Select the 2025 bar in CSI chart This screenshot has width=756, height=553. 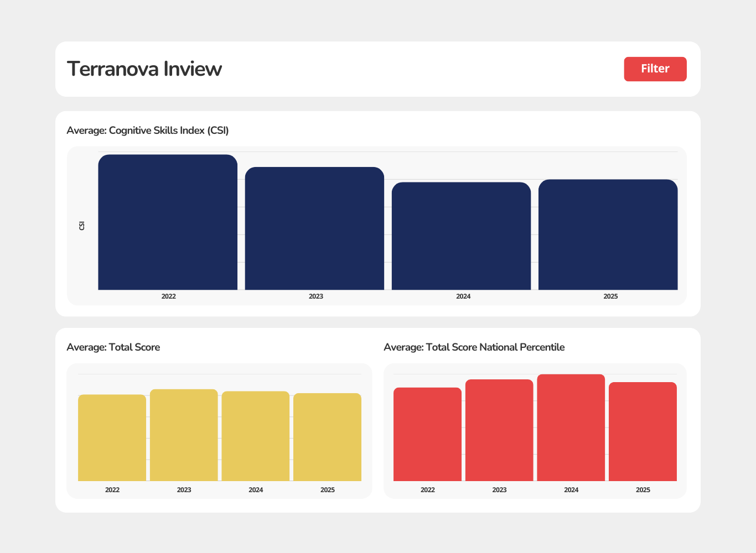tap(608, 234)
